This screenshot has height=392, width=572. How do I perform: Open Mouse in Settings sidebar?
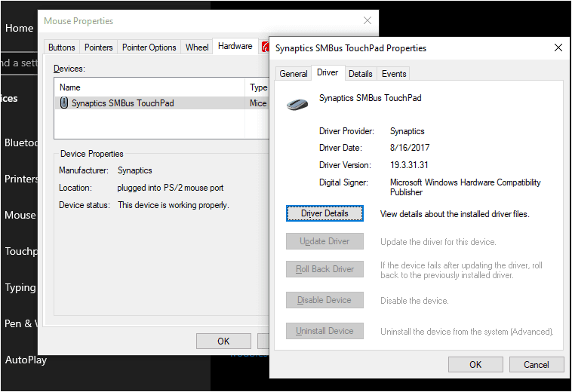click(20, 215)
